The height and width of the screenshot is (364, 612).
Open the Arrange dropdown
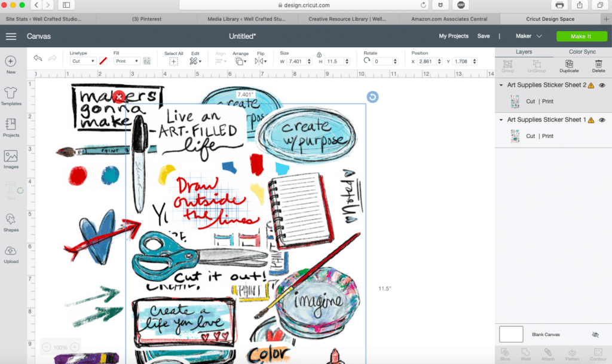tap(240, 61)
